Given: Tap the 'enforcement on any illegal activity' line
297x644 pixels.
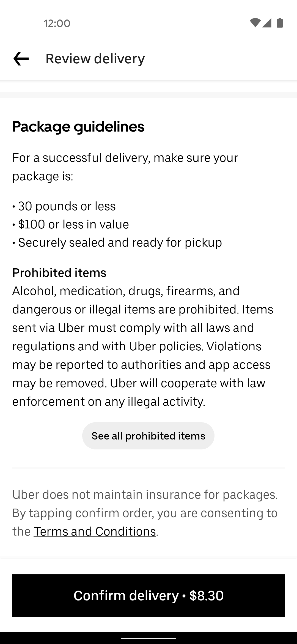Looking at the screenshot, I should 109,402.
